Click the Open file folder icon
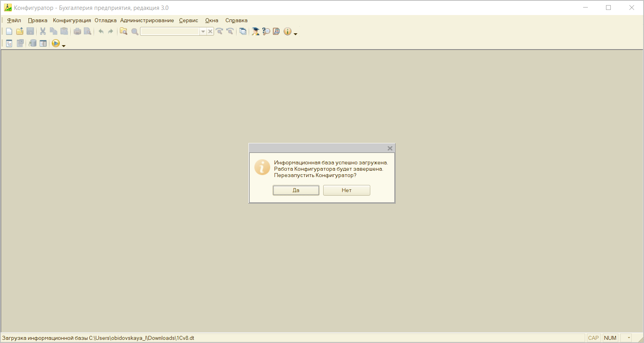The image size is (644, 343). pos(19,31)
